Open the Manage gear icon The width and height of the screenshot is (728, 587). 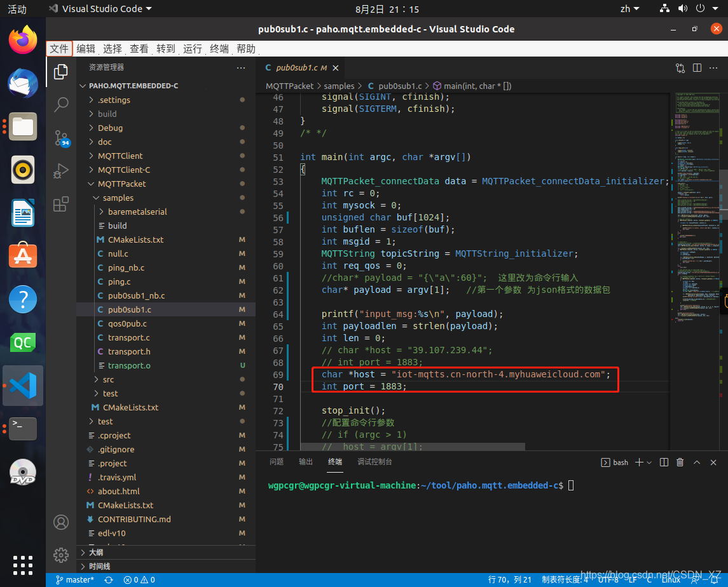61,555
